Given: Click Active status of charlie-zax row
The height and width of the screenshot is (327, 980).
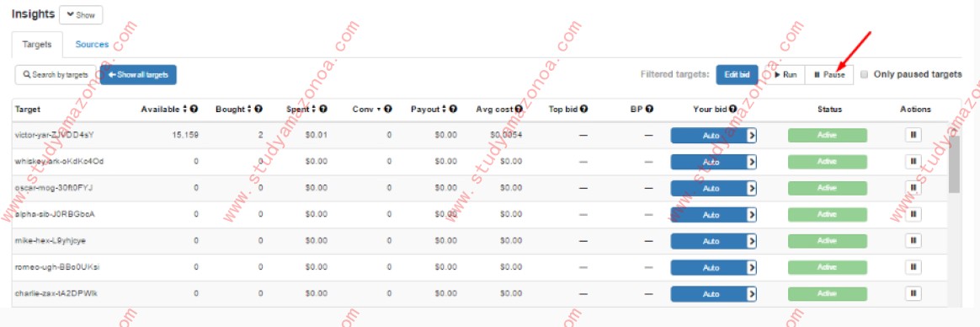Looking at the screenshot, I should pos(827,294).
